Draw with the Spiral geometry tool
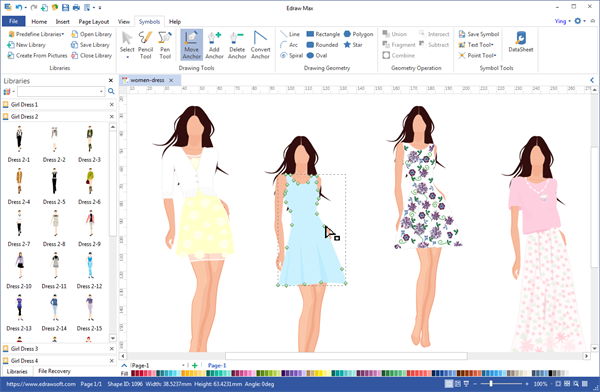The width and height of the screenshot is (600, 392). tap(292, 56)
